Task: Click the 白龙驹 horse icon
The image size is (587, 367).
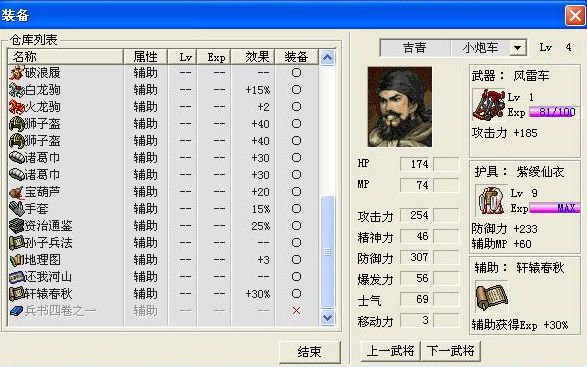Action: coord(16,90)
